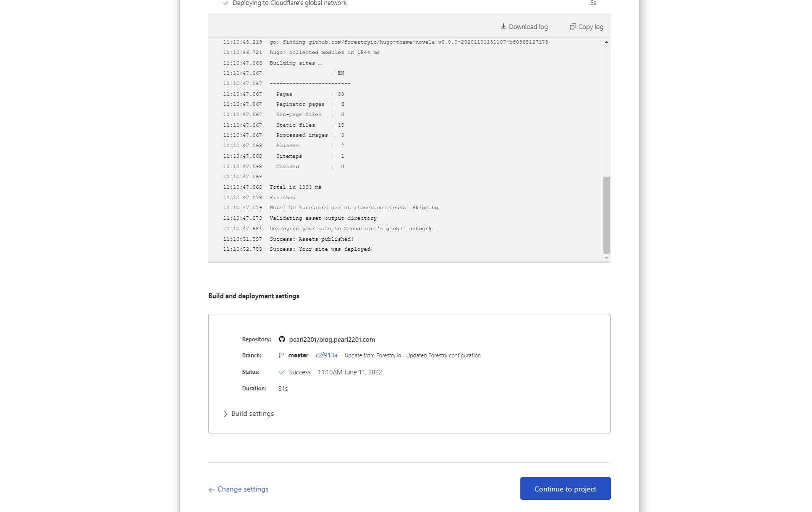This screenshot has height=512, width=812.
Task: Click the "Your site was deployed!" log line
Action: click(x=321, y=249)
